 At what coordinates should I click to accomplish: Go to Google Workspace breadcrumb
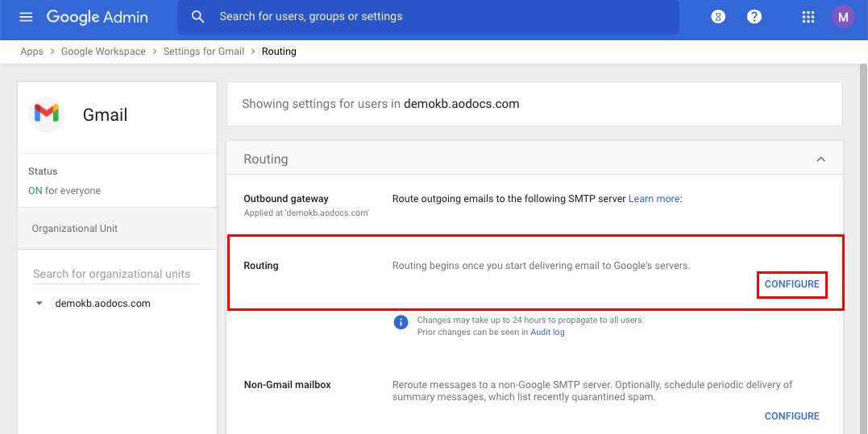click(103, 52)
